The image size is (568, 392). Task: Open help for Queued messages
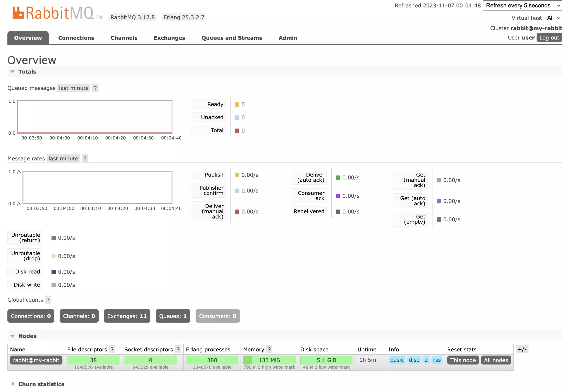click(95, 88)
